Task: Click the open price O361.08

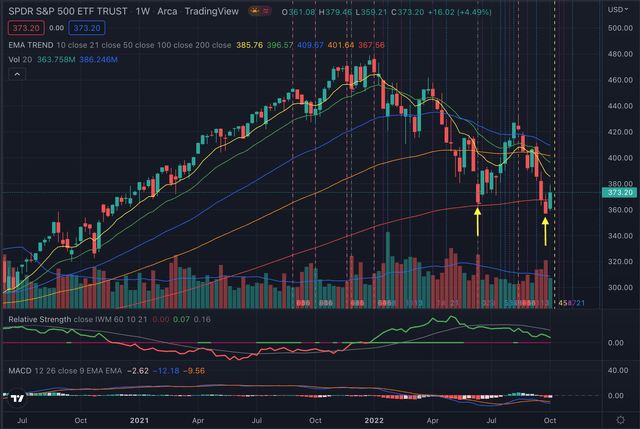Action: [298, 12]
